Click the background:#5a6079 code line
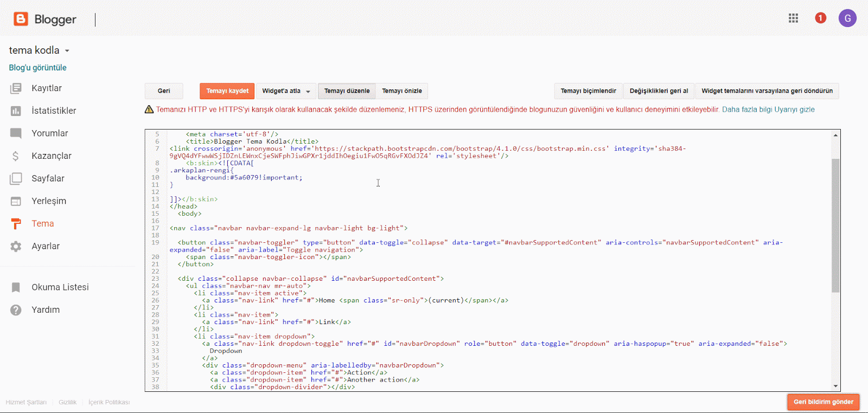 click(244, 178)
